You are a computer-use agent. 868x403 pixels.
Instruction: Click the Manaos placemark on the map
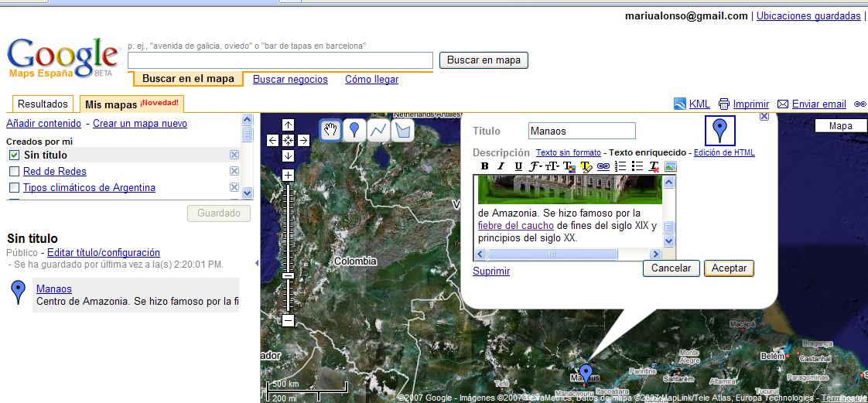(x=586, y=374)
